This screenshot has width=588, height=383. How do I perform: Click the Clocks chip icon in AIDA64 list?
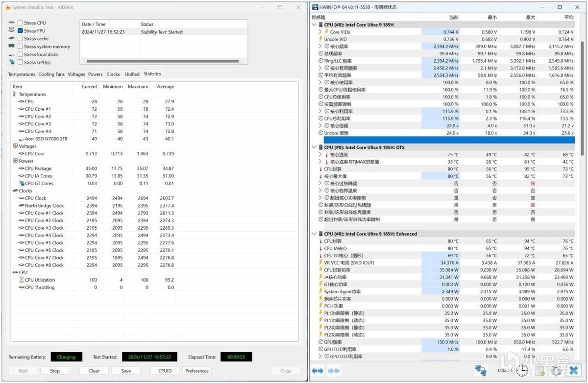15,191
